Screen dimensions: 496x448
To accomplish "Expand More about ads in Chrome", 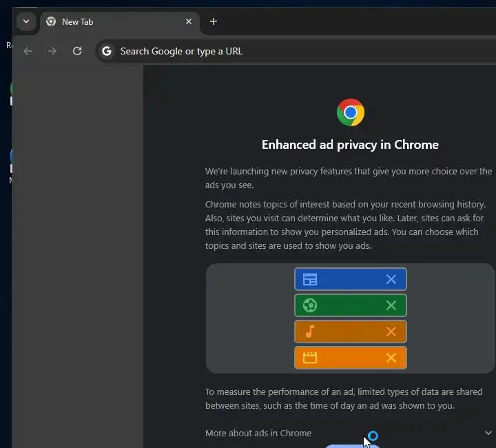I will pos(349,433).
